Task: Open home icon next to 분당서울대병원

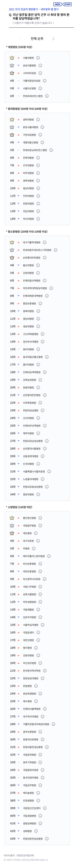Action: pyautogui.click(x=43, y=127)
